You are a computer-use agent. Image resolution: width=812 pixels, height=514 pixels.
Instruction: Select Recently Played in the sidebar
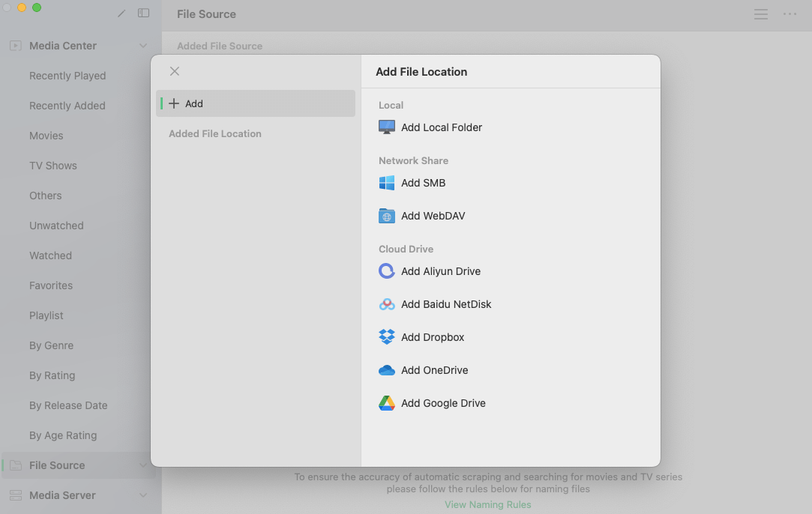point(67,76)
